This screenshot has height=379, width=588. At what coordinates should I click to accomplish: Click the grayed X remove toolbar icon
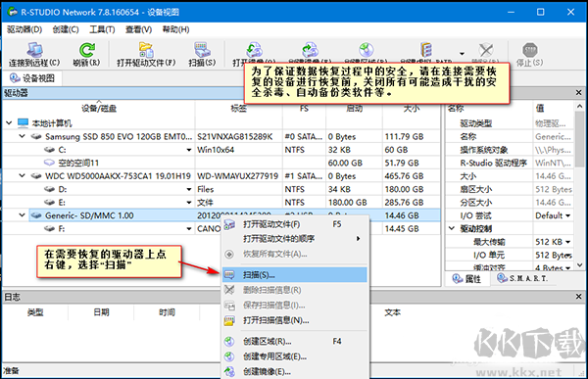[486, 50]
